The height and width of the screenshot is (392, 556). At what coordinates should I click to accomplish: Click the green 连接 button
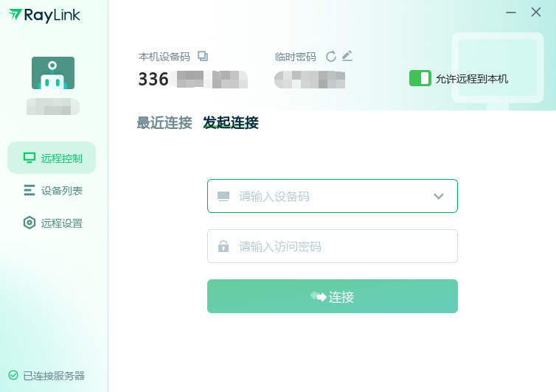pos(333,296)
